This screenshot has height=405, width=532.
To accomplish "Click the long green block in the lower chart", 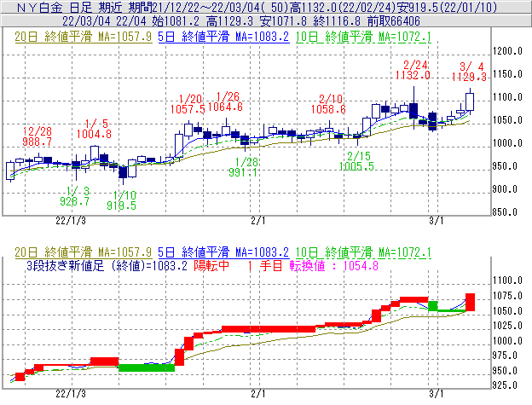I will pyautogui.click(x=147, y=367).
